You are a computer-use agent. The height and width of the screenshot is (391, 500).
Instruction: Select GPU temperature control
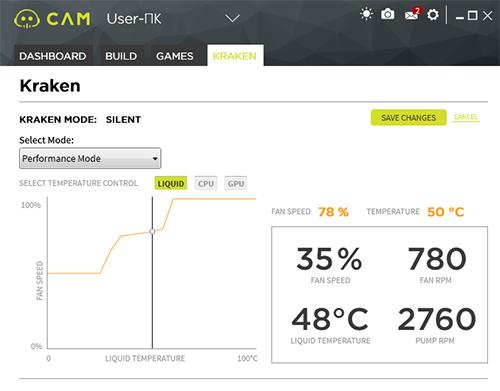pyautogui.click(x=236, y=183)
